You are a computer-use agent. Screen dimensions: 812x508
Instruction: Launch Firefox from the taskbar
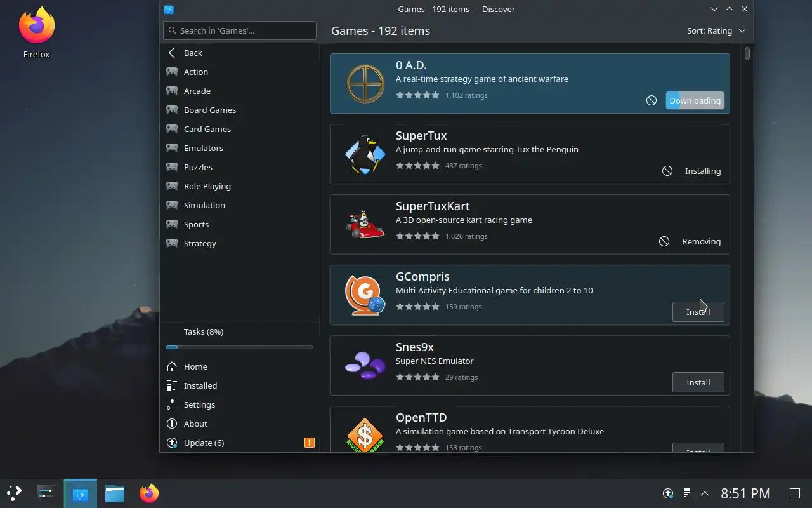(x=149, y=493)
